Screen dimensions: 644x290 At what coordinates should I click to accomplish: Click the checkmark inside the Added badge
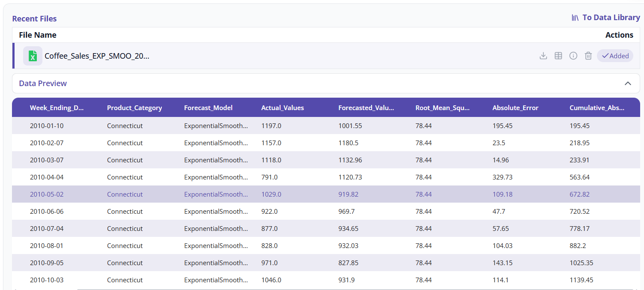pyautogui.click(x=605, y=56)
